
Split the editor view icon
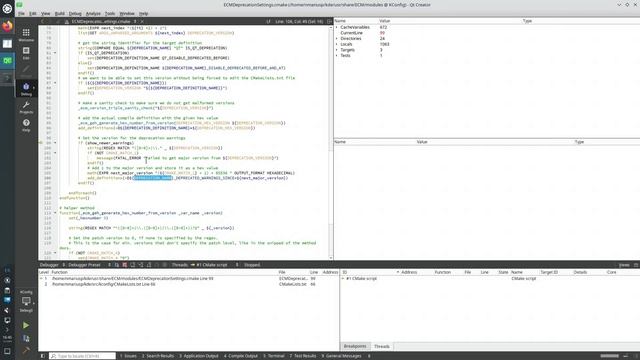pyautogui.click(x=329, y=21)
